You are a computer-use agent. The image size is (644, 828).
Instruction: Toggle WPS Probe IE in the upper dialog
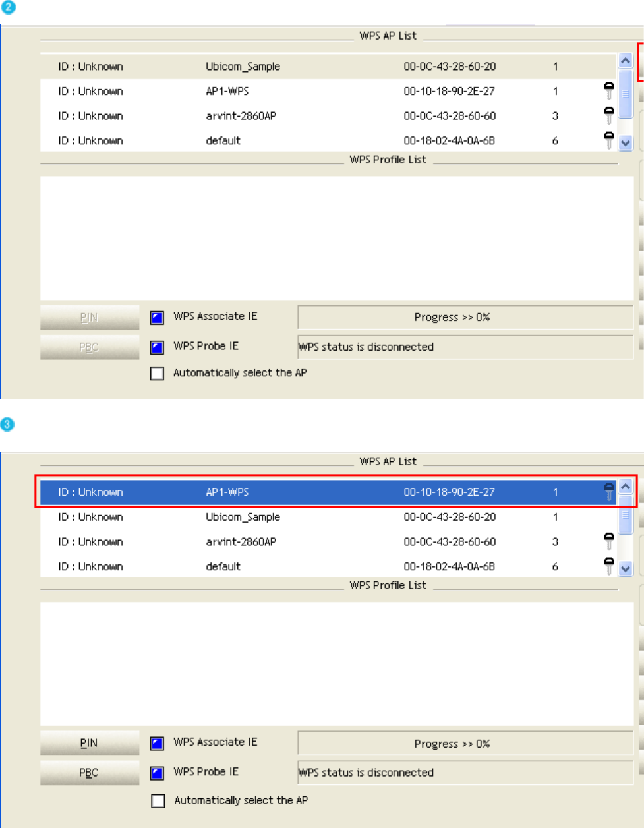point(157,347)
